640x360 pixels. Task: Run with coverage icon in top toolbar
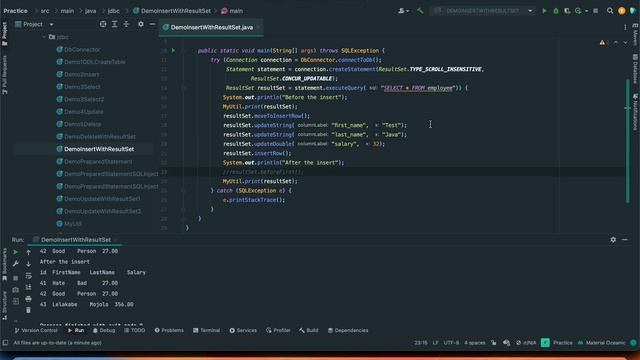click(x=567, y=11)
